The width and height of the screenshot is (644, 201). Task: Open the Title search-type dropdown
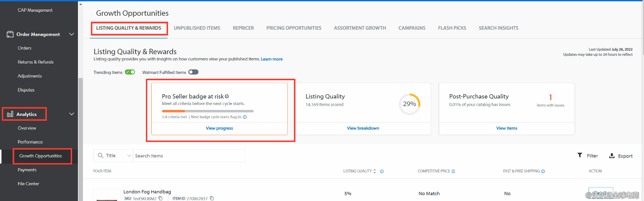point(118,155)
